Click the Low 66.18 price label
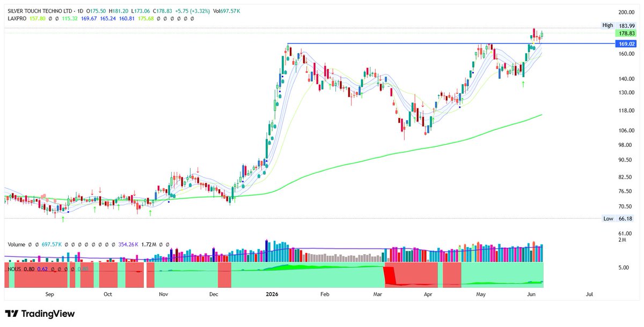 (x=619, y=219)
